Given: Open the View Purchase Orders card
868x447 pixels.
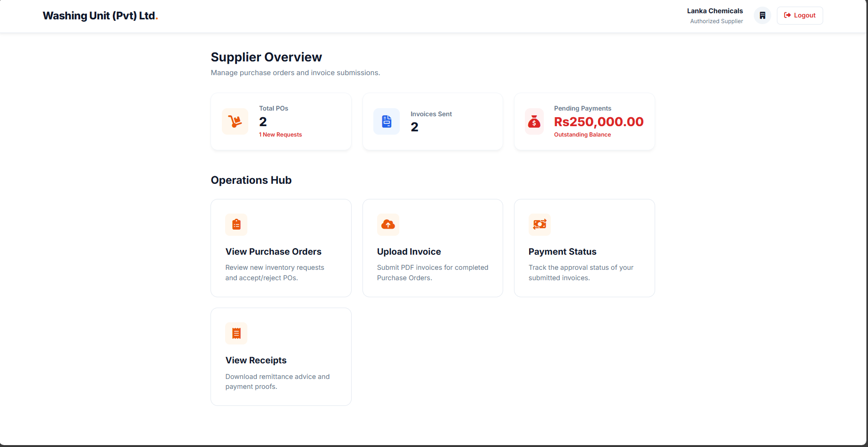Looking at the screenshot, I should click(x=281, y=248).
